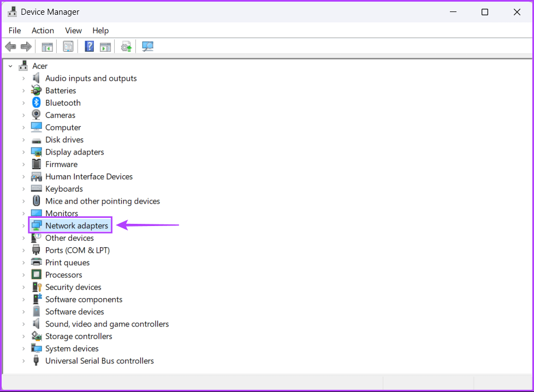Click the Help toolbar icon with question mark

[x=90, y=46]
